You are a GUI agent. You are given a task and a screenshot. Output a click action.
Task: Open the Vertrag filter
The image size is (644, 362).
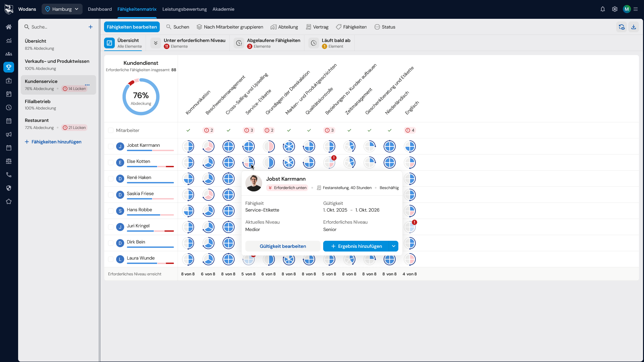[x=317, y=27]
